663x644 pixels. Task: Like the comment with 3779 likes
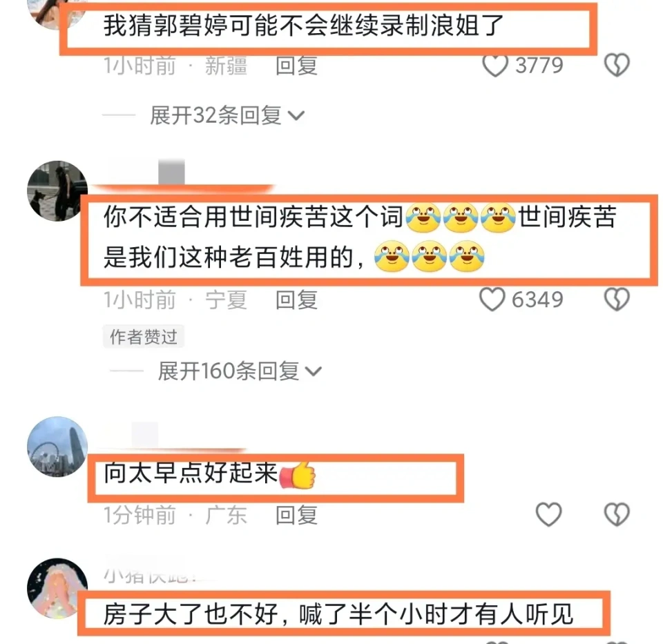click(x=494, y=66)
